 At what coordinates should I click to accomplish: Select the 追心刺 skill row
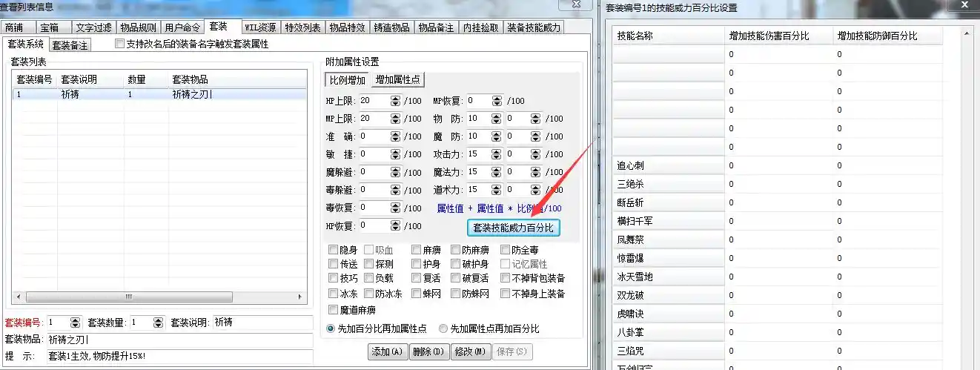click(x=778, y=165)
